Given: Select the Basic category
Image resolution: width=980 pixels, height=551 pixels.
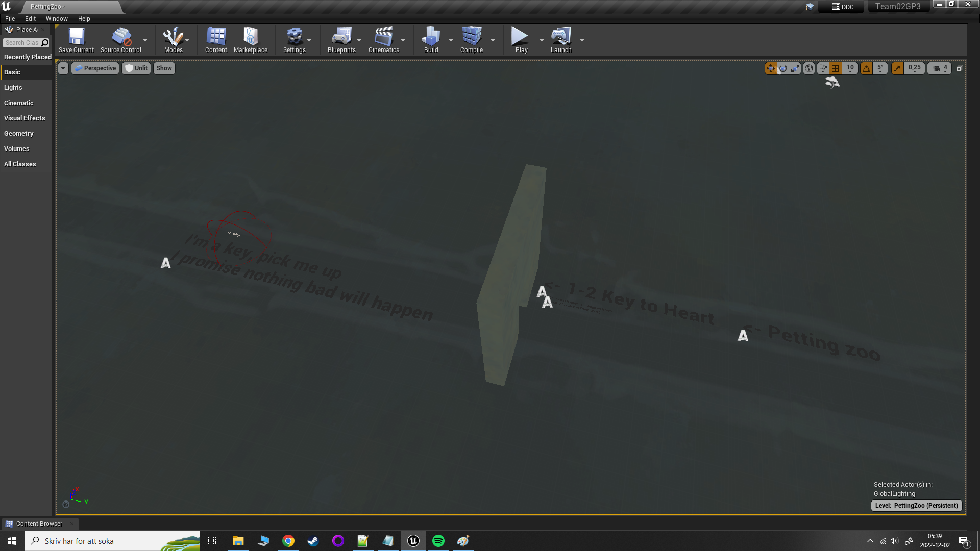Looking at the screenshot, I should (x=27, y=72).
